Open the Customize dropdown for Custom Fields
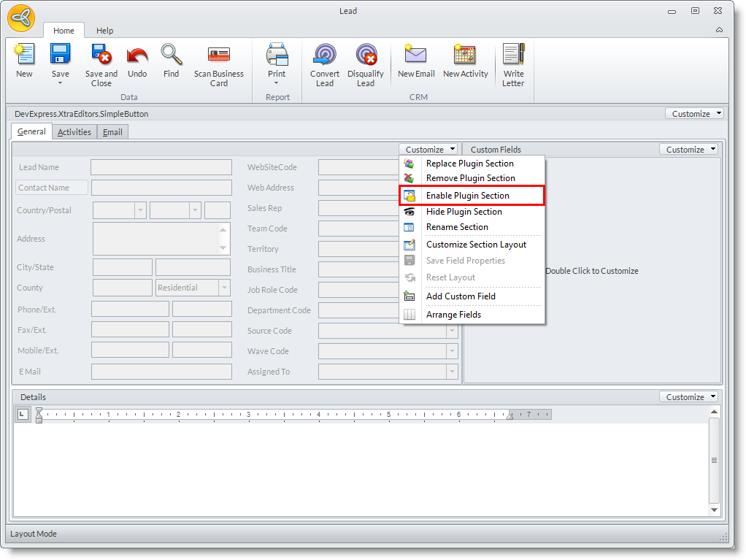 coord(691,150)
